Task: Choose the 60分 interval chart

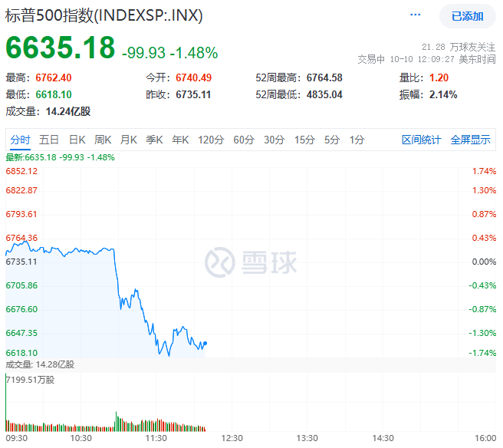Action: pos(244,140)
